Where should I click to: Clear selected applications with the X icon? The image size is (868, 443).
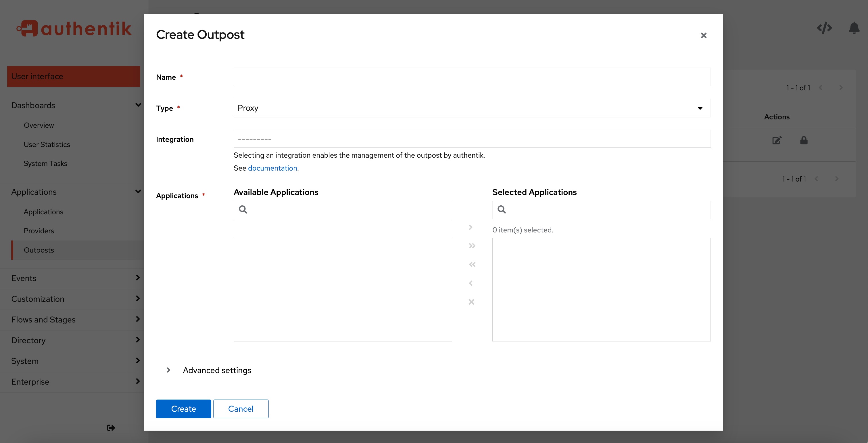(471, 302)
